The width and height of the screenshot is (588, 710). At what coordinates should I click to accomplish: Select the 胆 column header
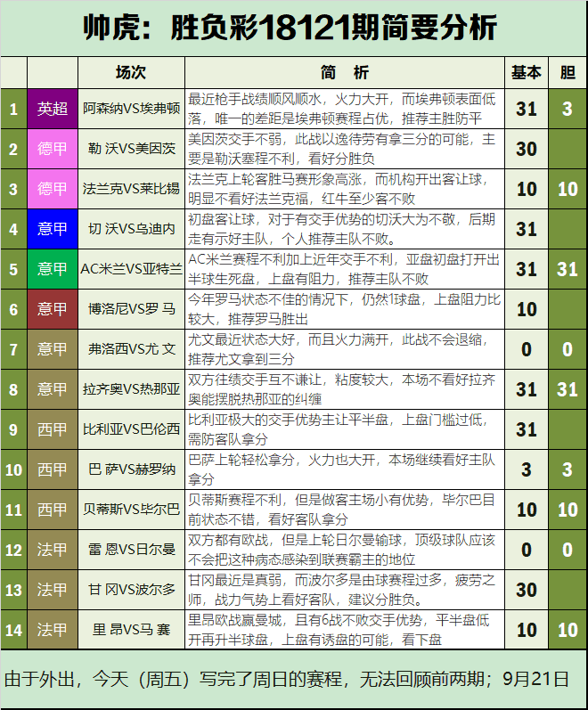(568, 72)
